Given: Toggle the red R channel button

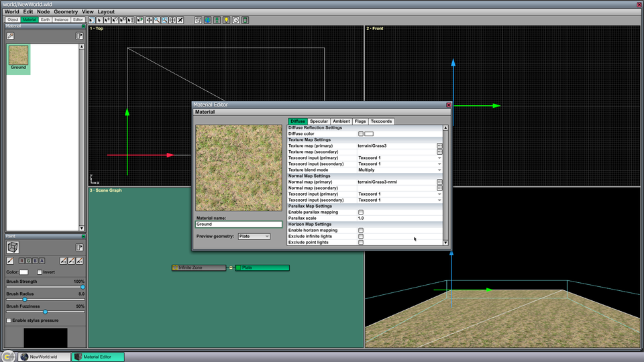Looking at the screenshot, I should pos(21,261).
